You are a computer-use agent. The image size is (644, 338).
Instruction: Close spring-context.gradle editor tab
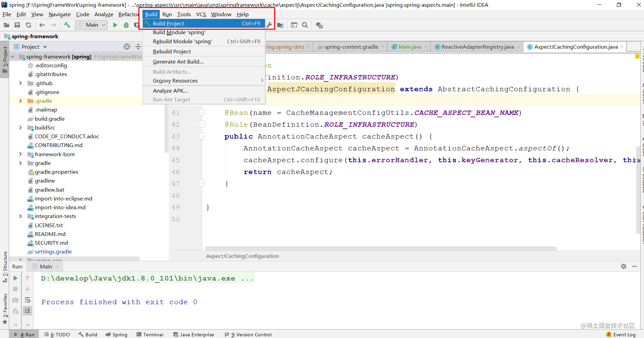(382, 47)
